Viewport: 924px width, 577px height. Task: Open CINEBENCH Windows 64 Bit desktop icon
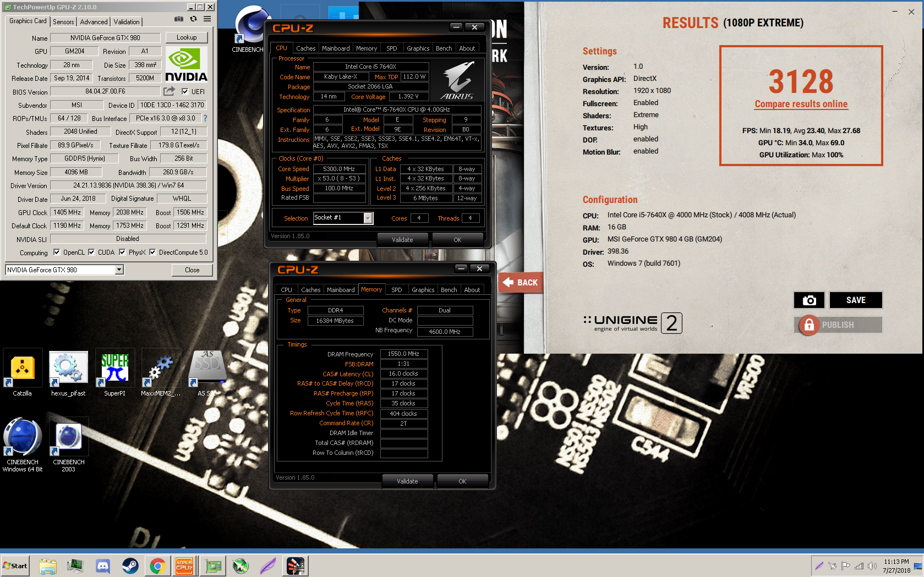point(22,444)
